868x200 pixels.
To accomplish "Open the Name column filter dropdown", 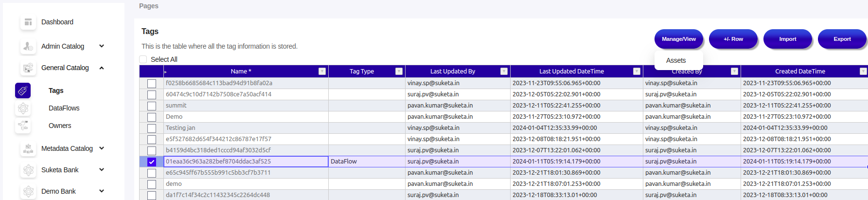I will [x=322, y=72].
